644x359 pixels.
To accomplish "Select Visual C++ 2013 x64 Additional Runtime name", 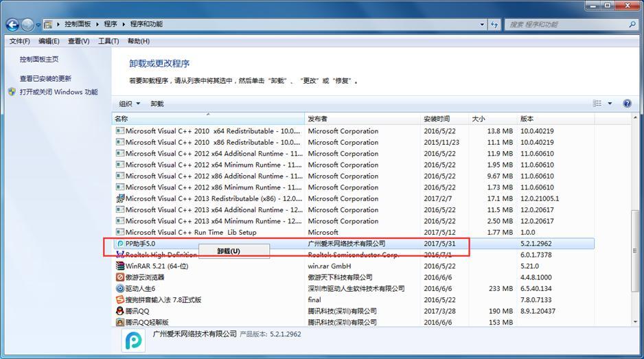I will 214,209.
